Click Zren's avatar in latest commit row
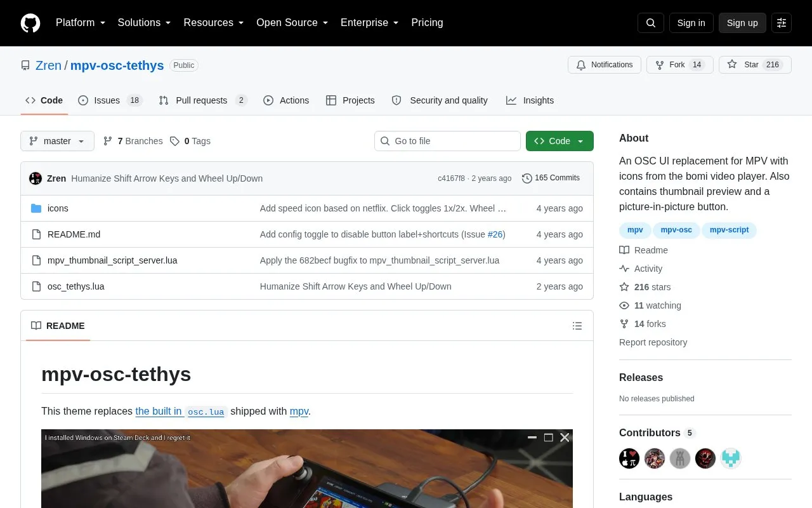812x508 pixels. click(x=36, y=178)
